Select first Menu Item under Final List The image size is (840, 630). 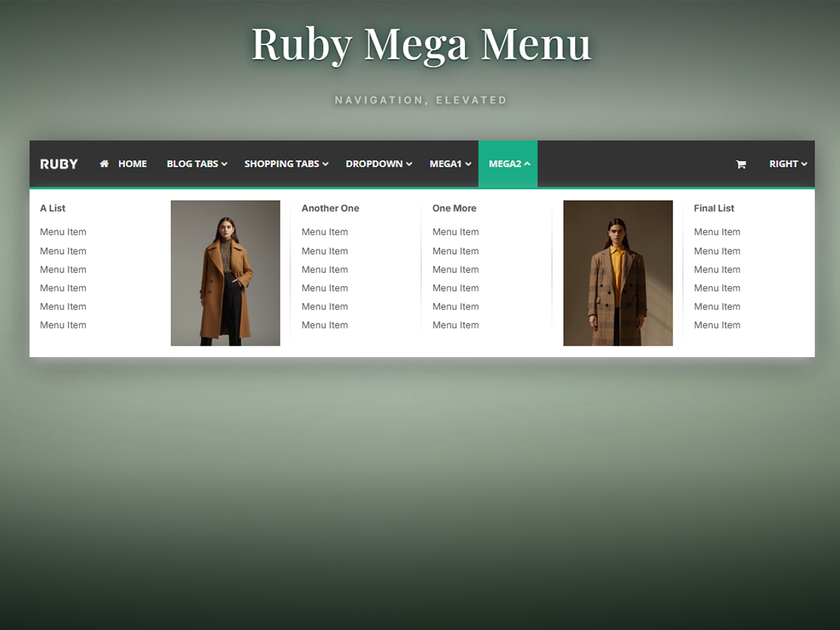(x=717, y=232)
